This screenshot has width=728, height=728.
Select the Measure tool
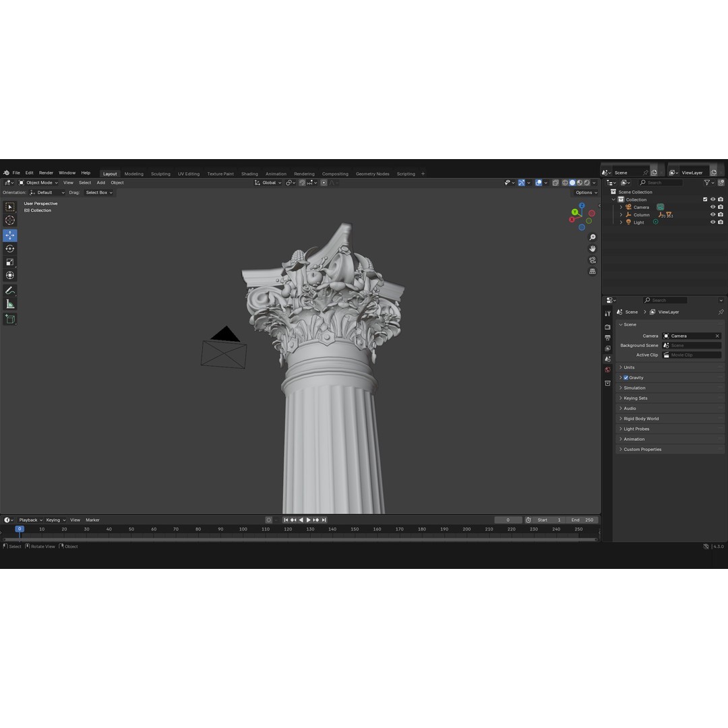[10, 304]
